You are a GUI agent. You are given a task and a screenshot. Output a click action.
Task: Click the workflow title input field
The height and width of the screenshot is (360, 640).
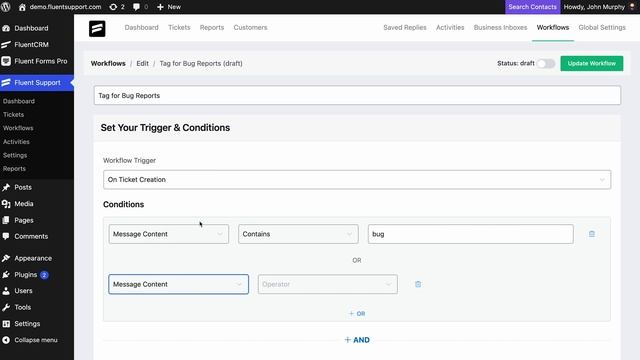[357, 96]
